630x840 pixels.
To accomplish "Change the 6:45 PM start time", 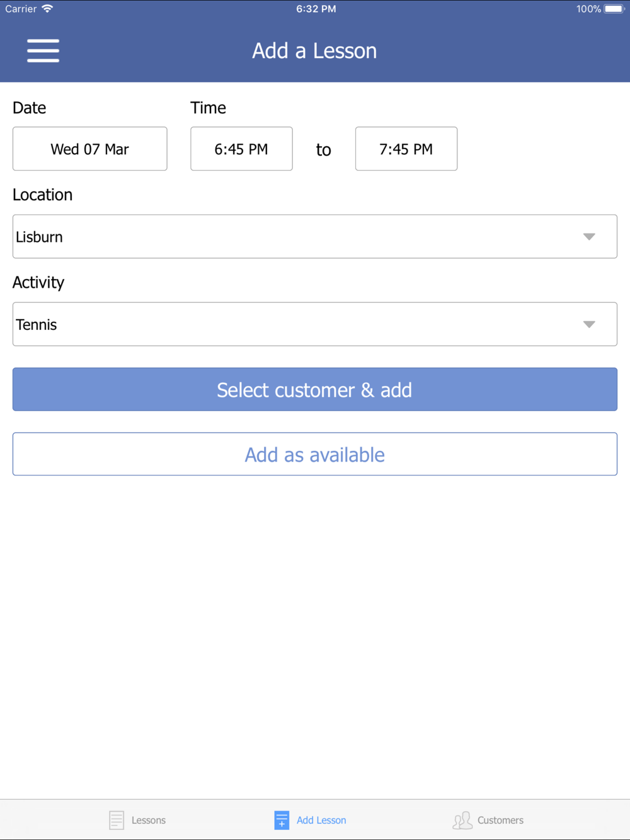I will (241, 149).
